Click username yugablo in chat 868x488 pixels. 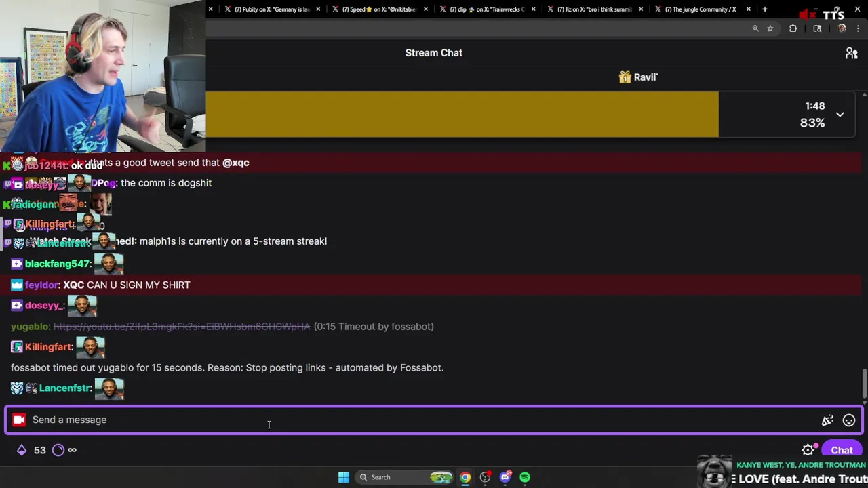(x=30, y=327)
